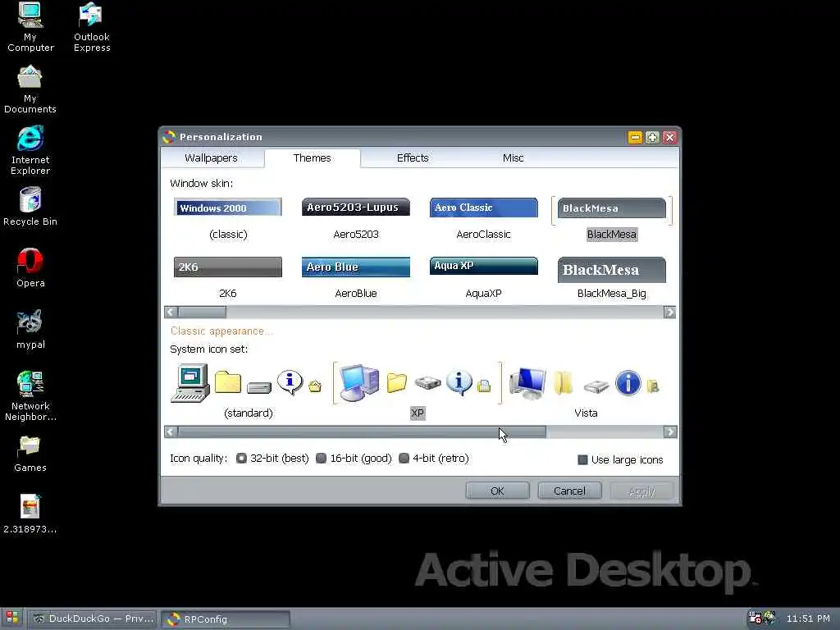Open Network Neighborhood desktop icon
The width and height of the screenshot is (840, 630).
(30, 396)
